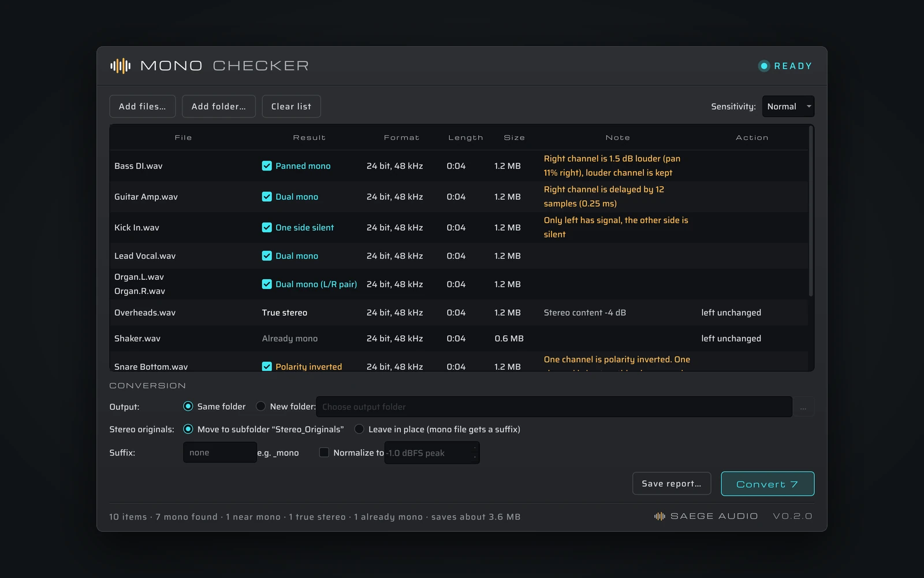Select the Overheads.wav row name
The width and height of the screenshot is (924, 578).
pos(145,313)
